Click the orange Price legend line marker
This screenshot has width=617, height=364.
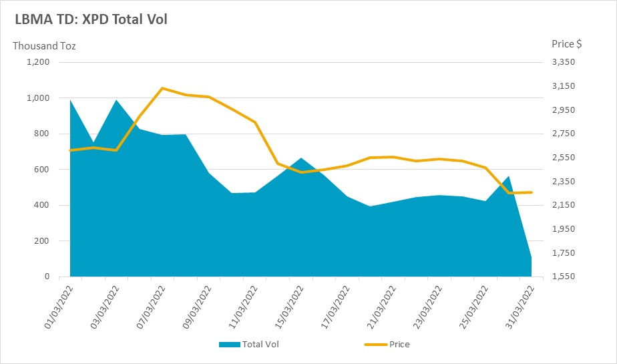pyautogui.click(x=376, y=345)
